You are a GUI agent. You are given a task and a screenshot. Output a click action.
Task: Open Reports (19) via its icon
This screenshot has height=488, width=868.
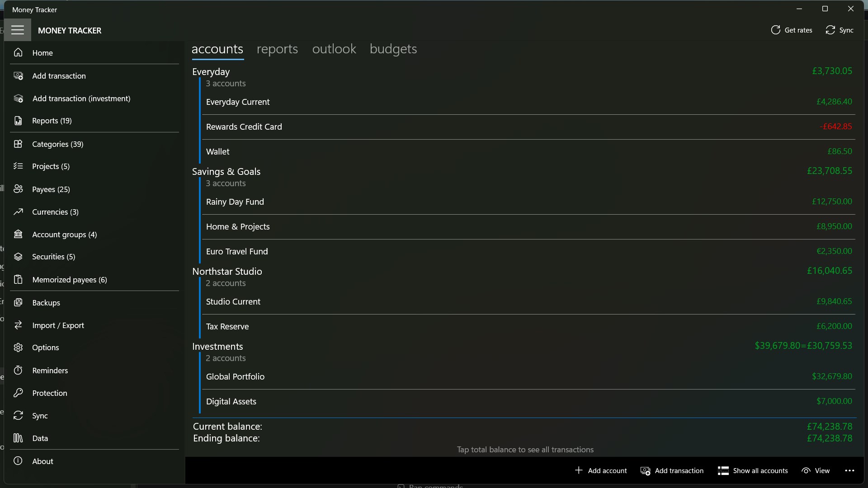(x=18, y=121)
